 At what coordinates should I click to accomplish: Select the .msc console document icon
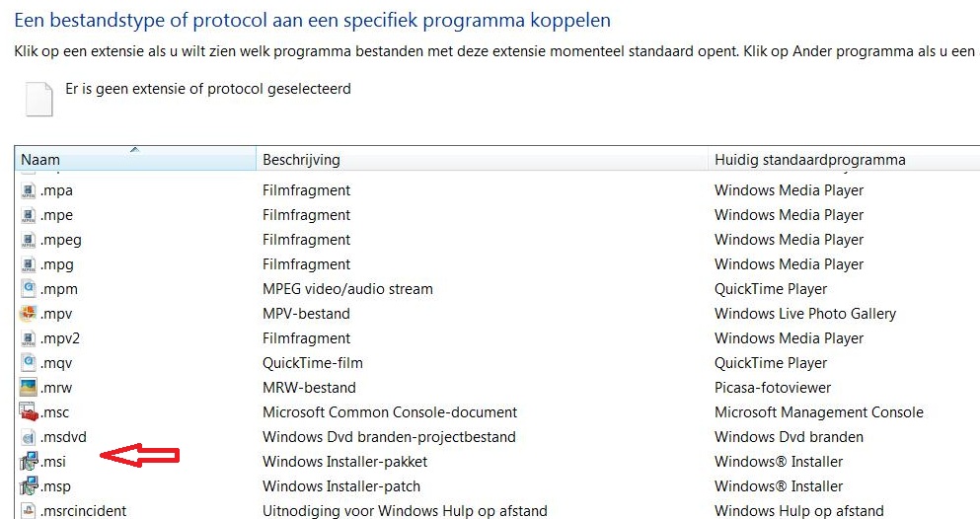click(x=29, y=412)
